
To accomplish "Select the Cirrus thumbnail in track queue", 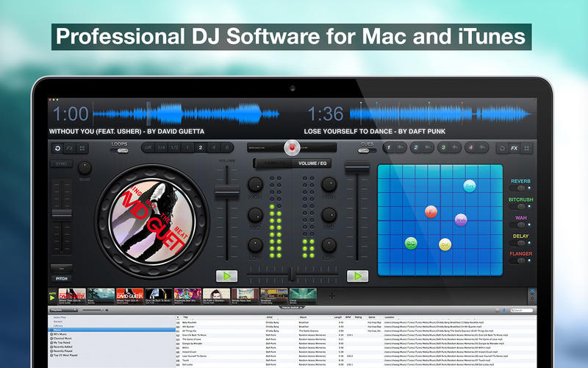I will (303, 296).
